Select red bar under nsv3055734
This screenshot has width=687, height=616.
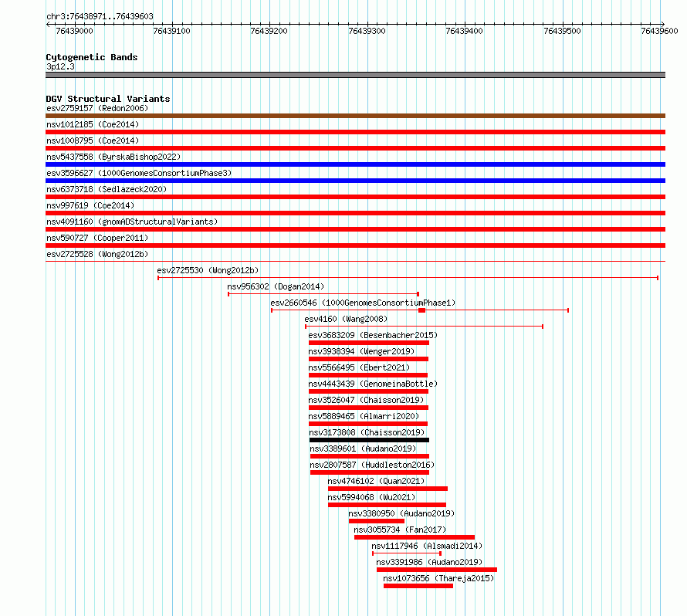point(415,537)
